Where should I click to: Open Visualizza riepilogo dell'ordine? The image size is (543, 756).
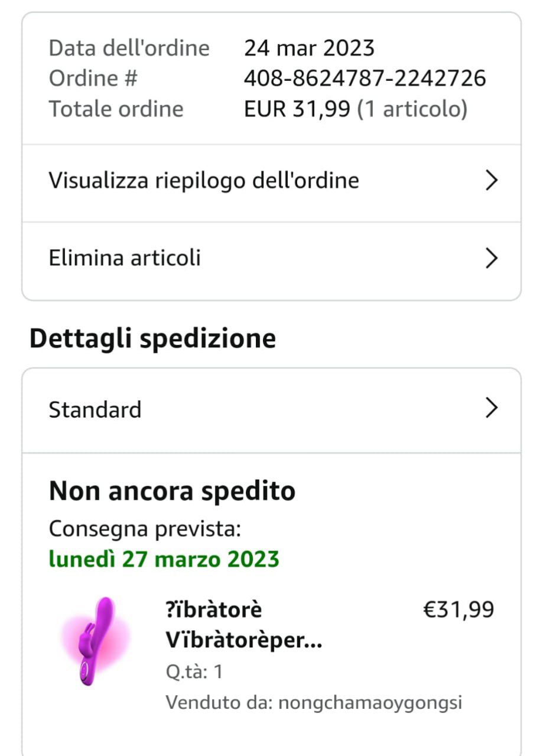point(204,181)
